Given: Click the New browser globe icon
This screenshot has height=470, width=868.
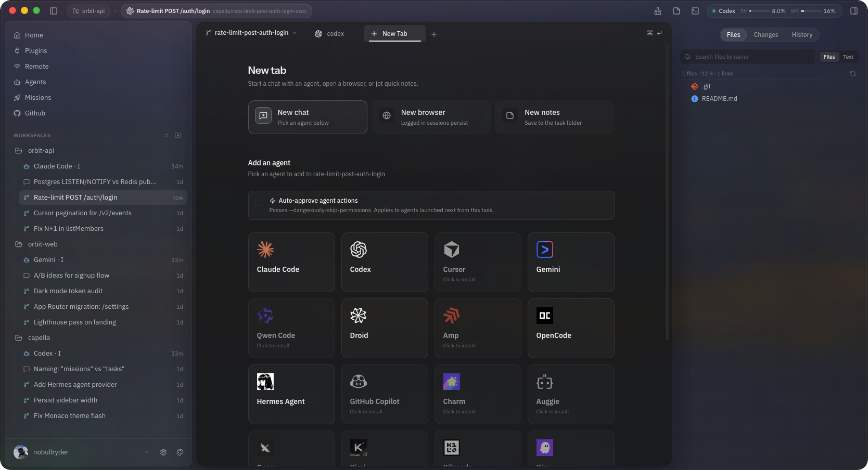Looking at the screenshot, I should [x=387, y=115].
